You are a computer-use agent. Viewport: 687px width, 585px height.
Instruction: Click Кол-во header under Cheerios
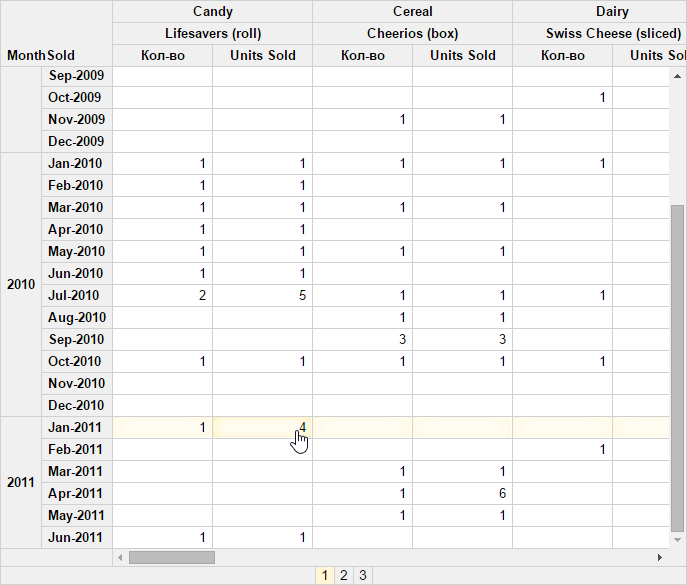point(362,56)
